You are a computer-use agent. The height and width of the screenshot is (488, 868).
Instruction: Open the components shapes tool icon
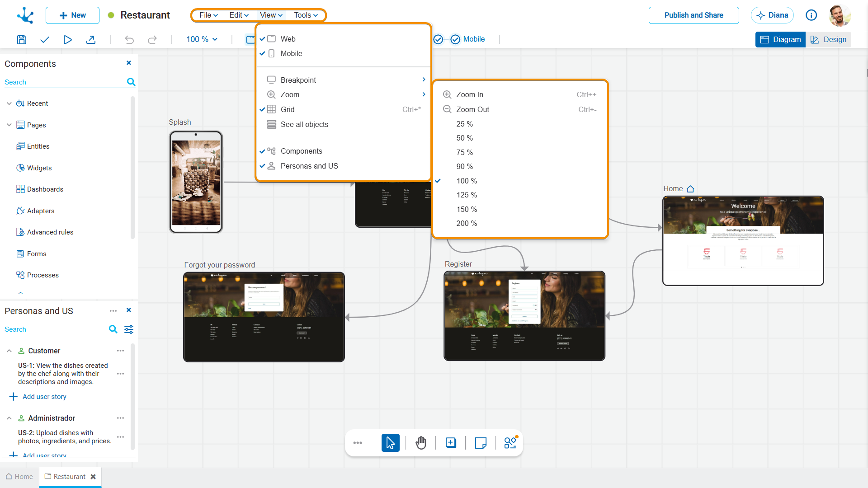tap(510, 442)
